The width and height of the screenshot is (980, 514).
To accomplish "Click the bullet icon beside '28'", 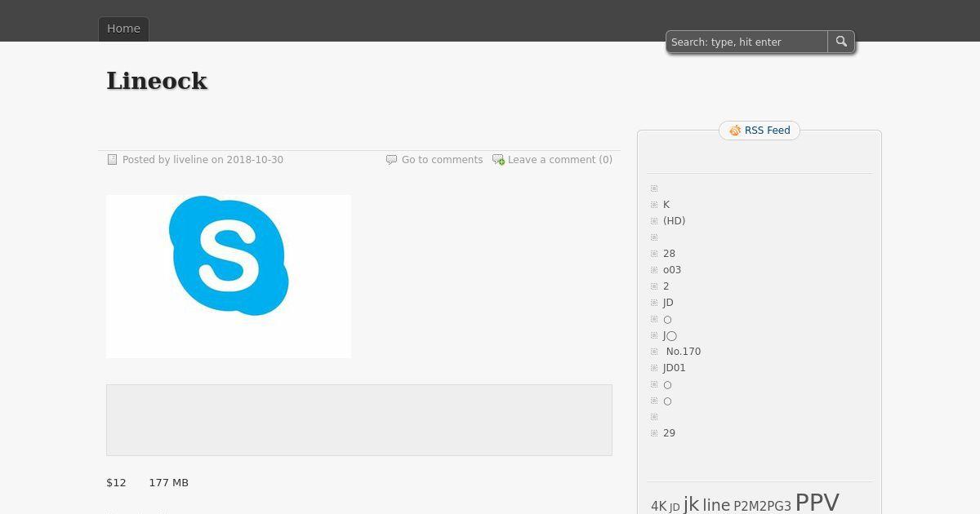I will [654, 254].
